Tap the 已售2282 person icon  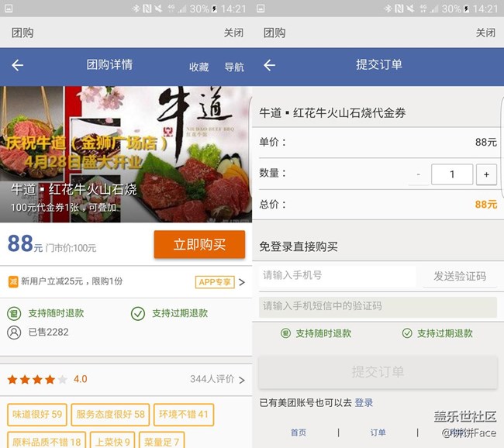(x=13, y=332)
